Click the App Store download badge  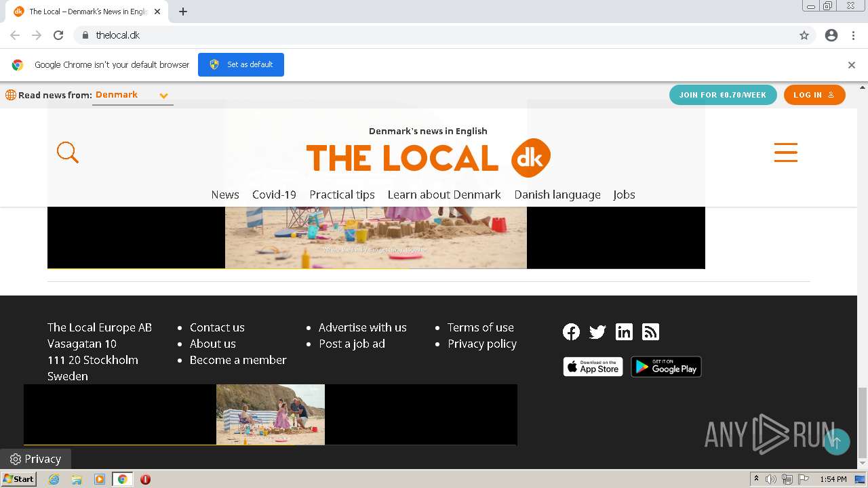pos(593,367)
